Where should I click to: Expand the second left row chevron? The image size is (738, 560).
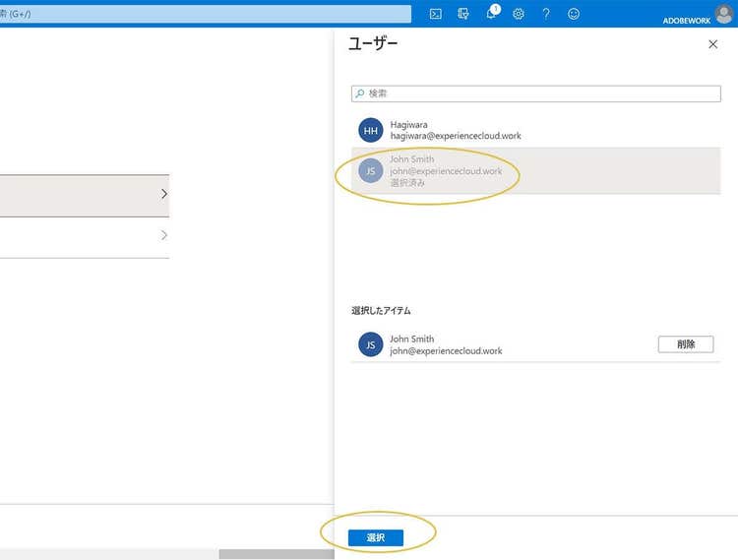point(163,236)
